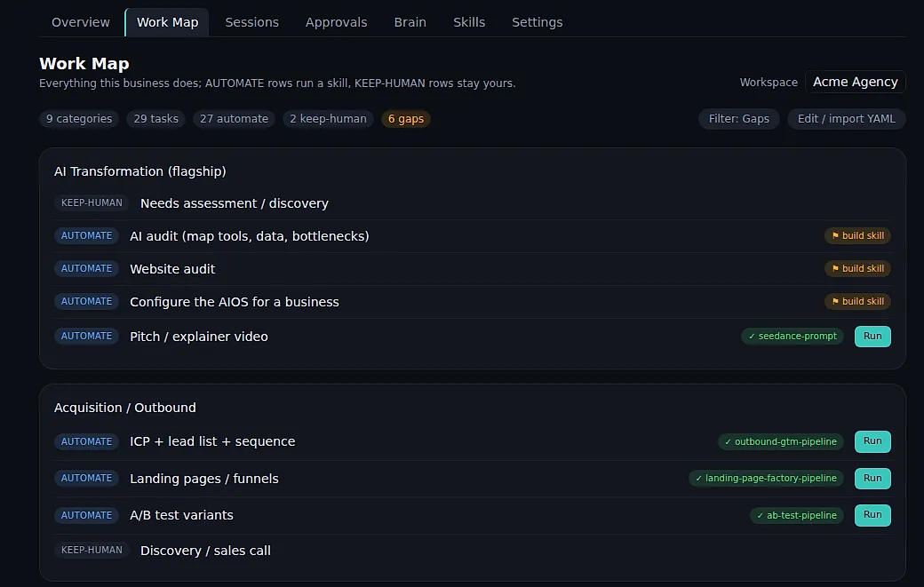Click the AUTOMATE tag on Landing pages / funnels row
Screen dimensions: 924x587
tap(86, 478)
